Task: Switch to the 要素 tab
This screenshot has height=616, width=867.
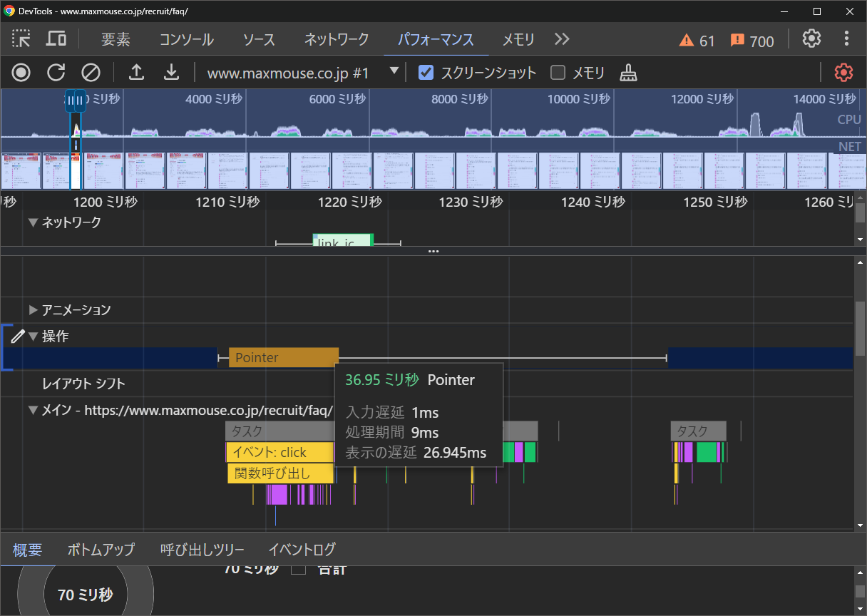Action: pos(116,39)
